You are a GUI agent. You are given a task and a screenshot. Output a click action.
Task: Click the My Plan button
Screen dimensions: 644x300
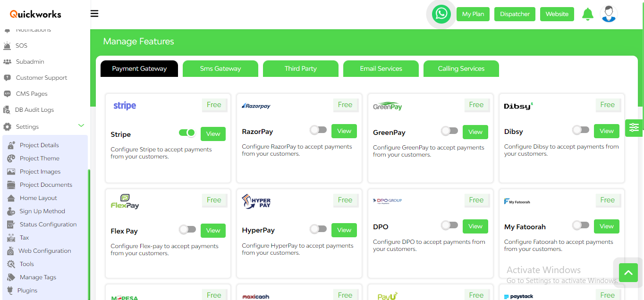coord(473,14)
